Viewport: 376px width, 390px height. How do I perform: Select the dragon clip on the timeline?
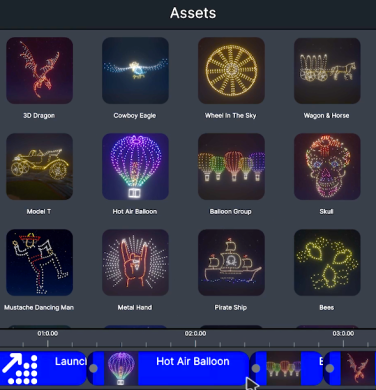click(350, 368)
